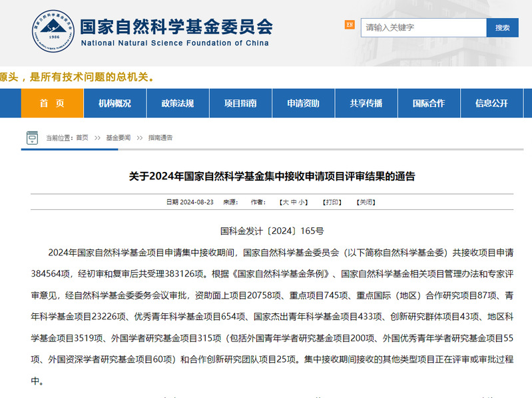Click the text 面上项目20758项
Viewport: 532px width, 398px height.
pos(246,295)
